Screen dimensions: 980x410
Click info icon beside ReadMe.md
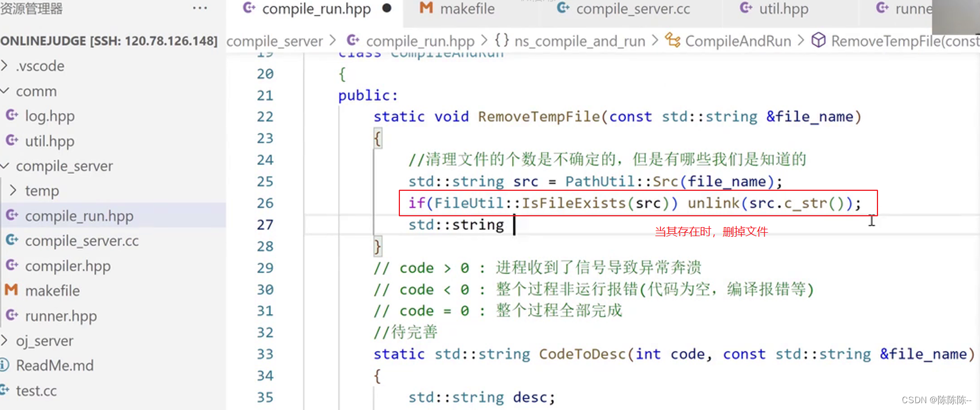(5, 365)
